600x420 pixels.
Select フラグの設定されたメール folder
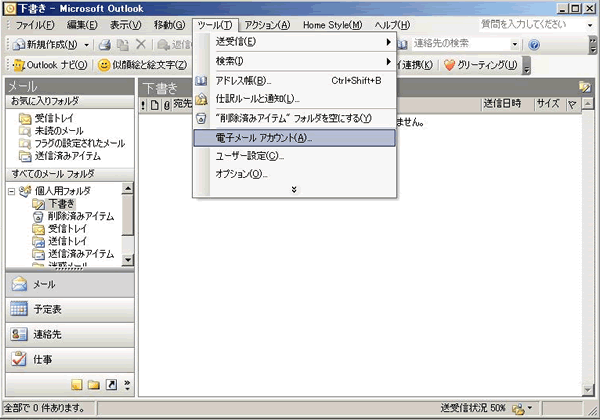click(x=80, y=143)
